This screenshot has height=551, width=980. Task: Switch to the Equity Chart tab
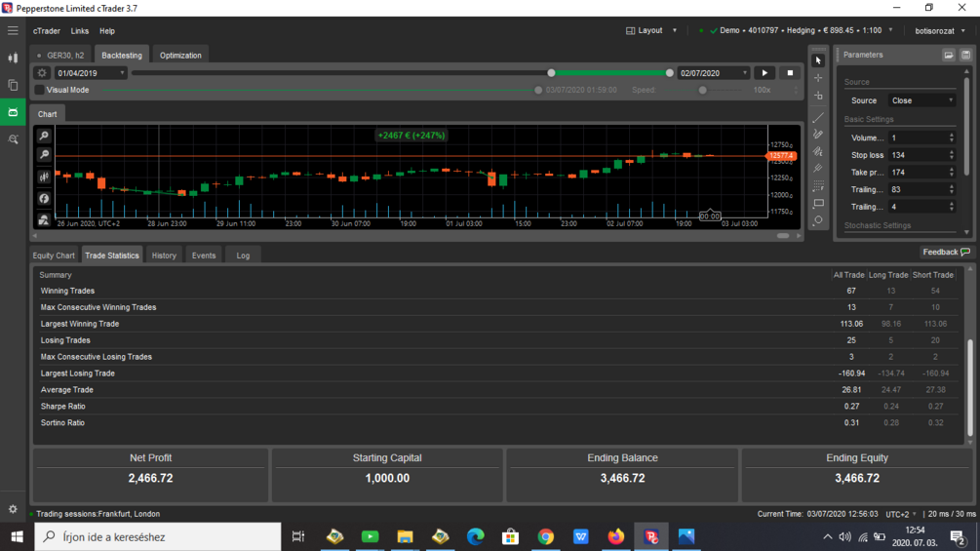tap(54, 256)
